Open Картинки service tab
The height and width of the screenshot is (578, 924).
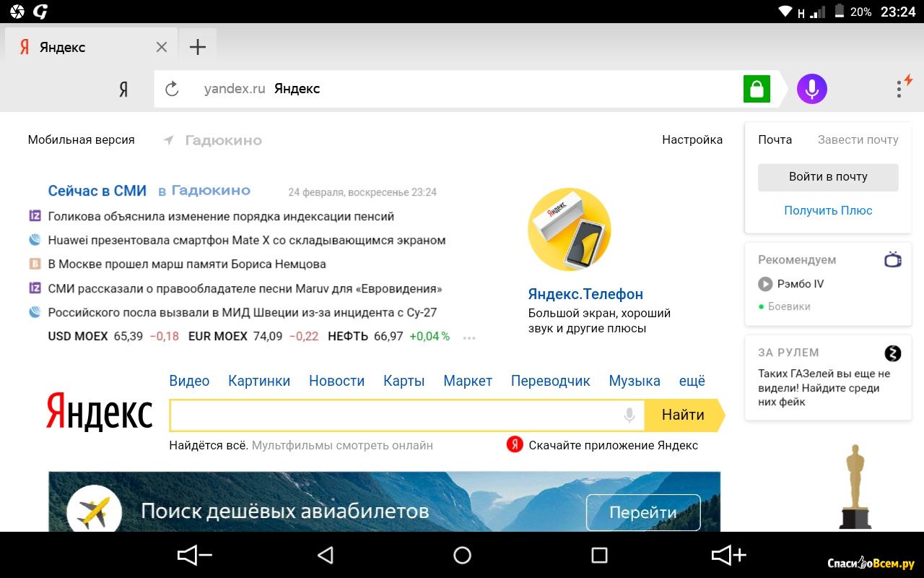coord(259,381)
